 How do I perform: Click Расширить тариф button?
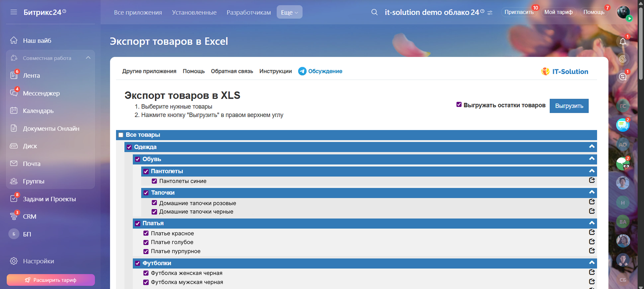pos(51,280)
